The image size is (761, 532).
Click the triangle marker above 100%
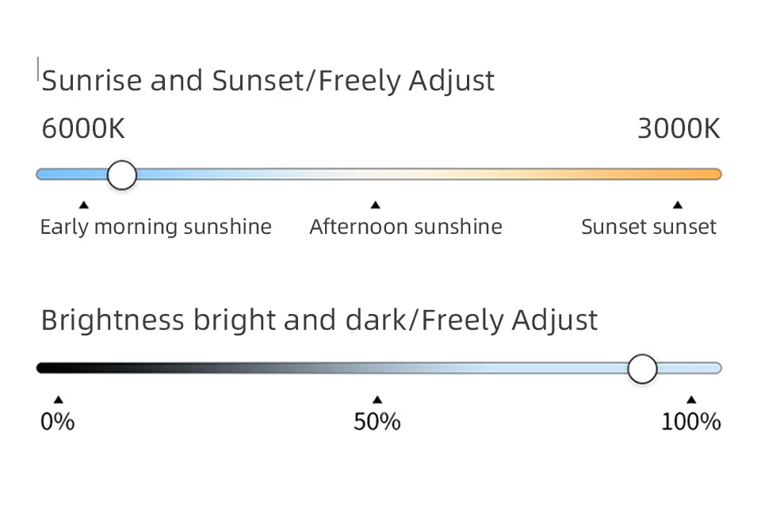[691, 400]
